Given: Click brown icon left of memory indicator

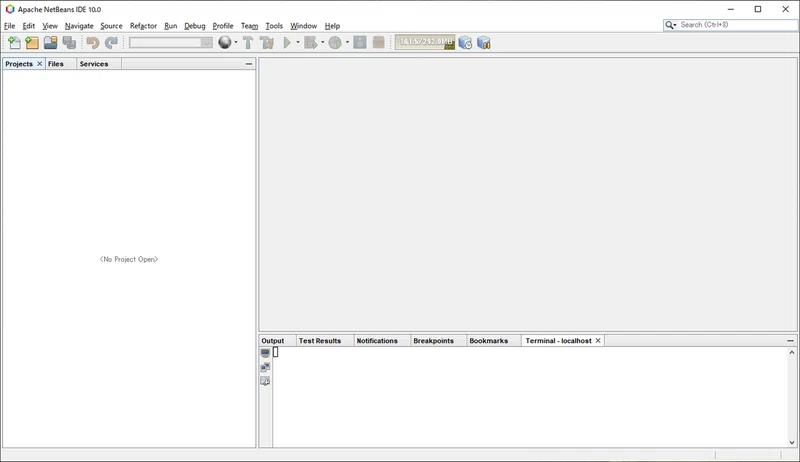Looking at the screenshot, I should (378, 43).
